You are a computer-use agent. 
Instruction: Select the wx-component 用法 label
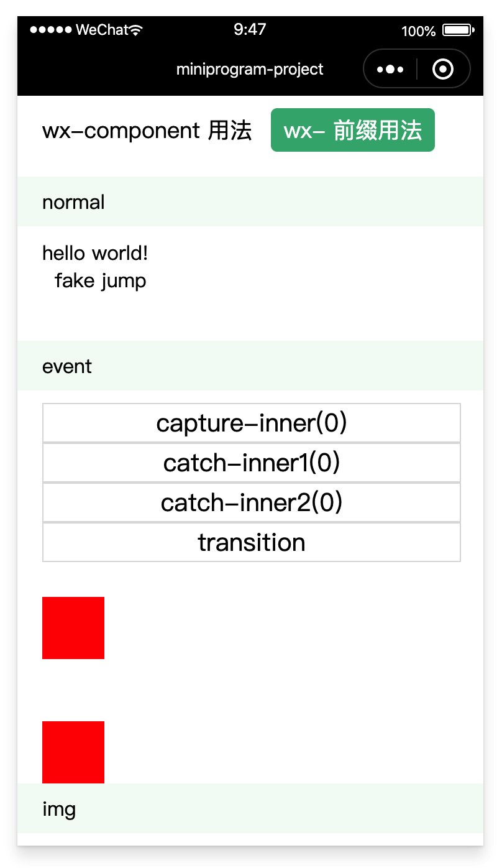coord(147,131)
